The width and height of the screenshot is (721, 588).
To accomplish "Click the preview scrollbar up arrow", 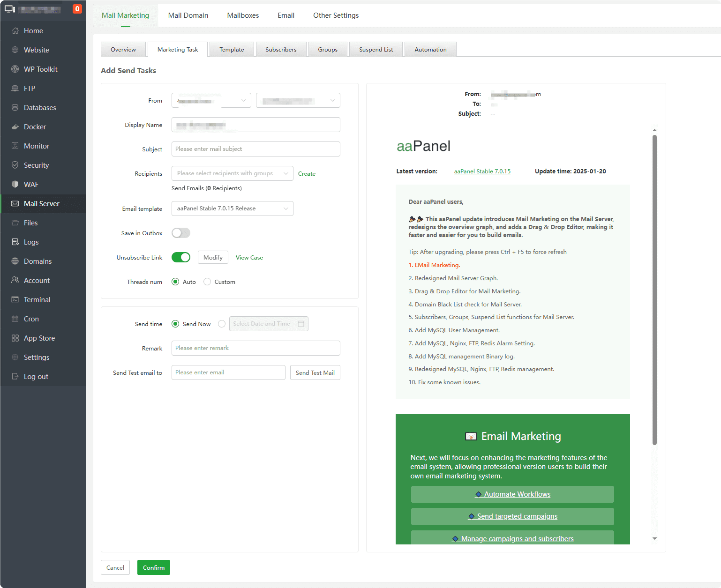I will [x=654, y=130].
